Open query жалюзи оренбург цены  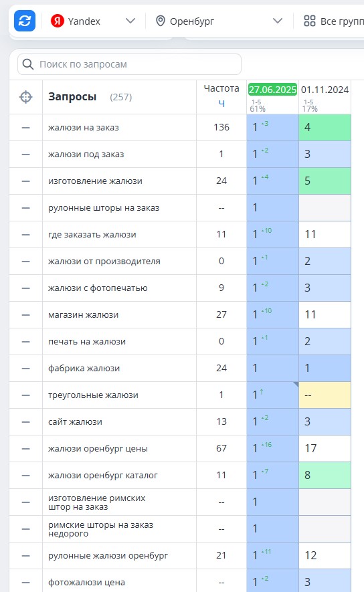pos(98,449)
